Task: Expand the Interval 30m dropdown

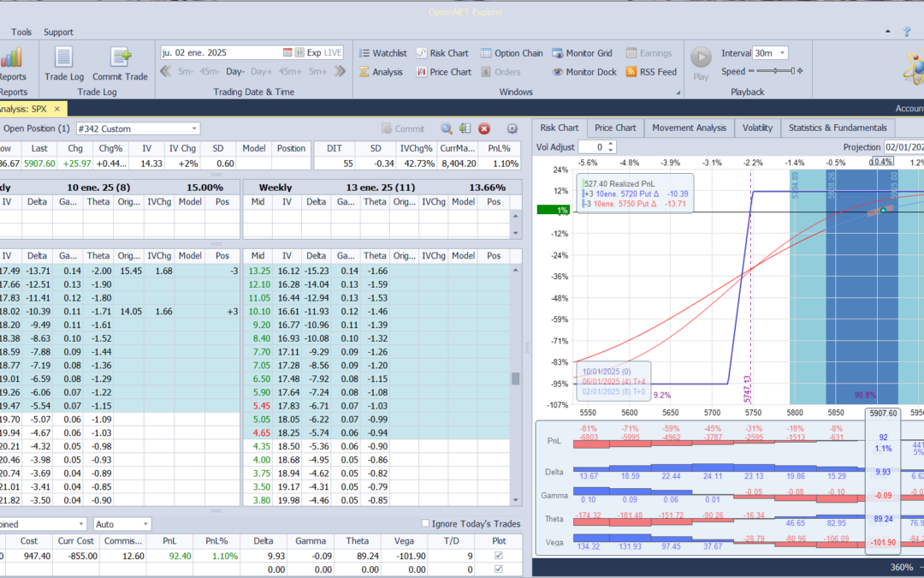Action: click(782, 53)
